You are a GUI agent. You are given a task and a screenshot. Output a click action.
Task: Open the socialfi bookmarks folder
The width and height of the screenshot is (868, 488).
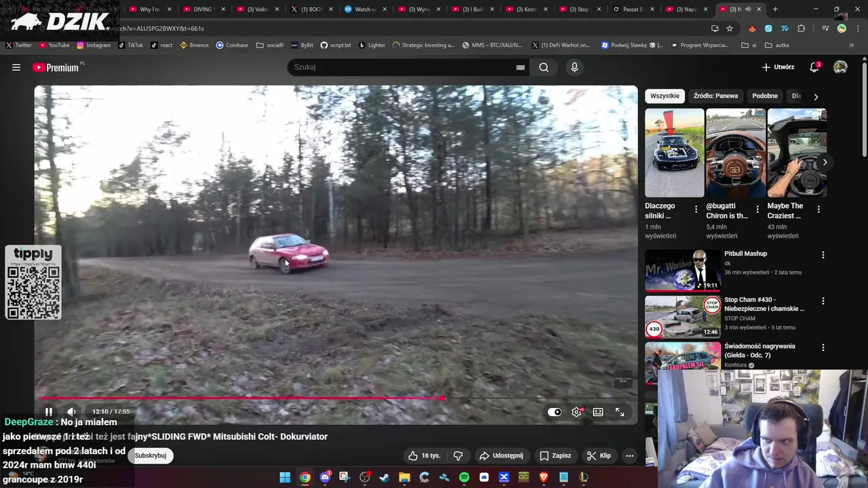pos(270,45)
